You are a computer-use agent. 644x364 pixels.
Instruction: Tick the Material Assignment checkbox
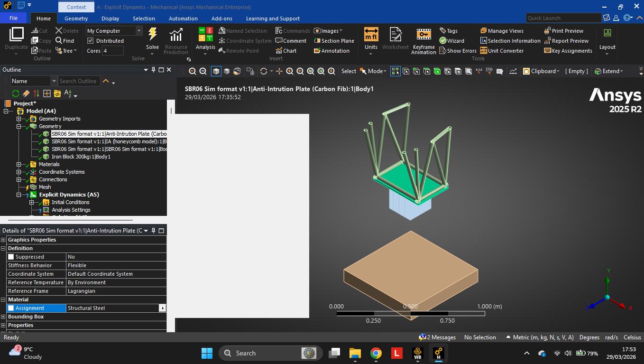point(11,308)
